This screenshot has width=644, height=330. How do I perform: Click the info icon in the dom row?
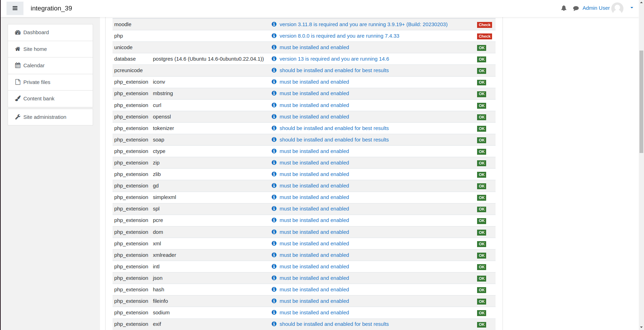coord(274,232)
